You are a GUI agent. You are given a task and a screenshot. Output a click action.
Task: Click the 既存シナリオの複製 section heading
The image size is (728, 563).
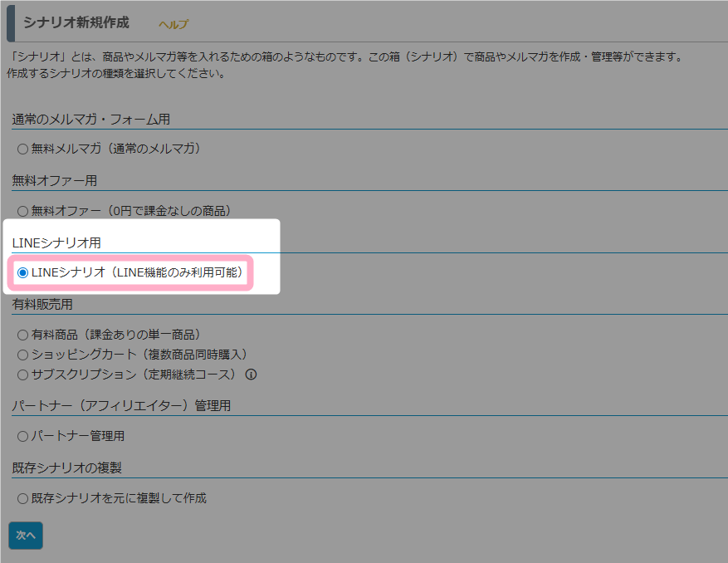click(x=67, y=468)
